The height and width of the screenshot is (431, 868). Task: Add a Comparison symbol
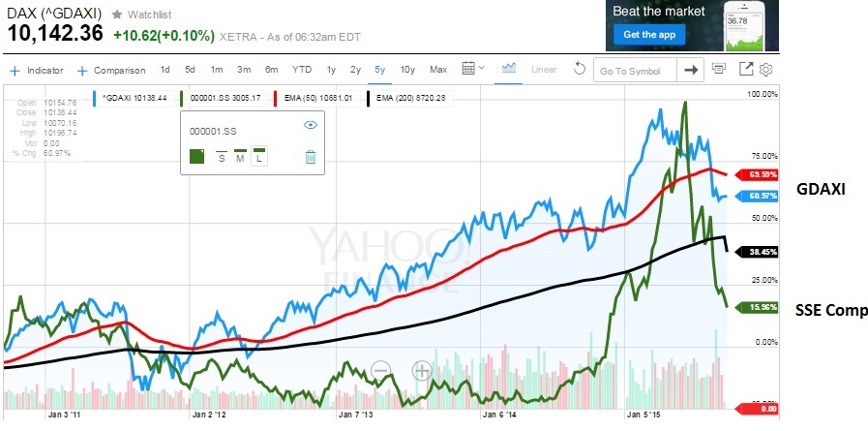tap(111, 70)
